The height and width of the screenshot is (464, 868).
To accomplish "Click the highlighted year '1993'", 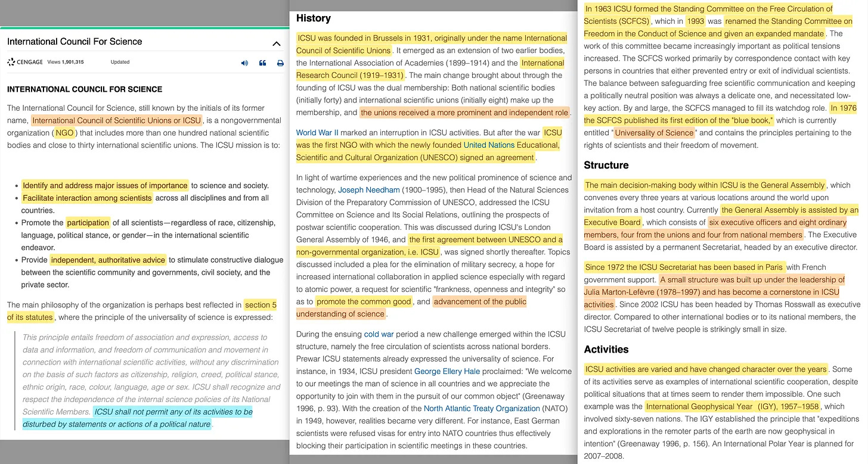I will click(695, 21).
